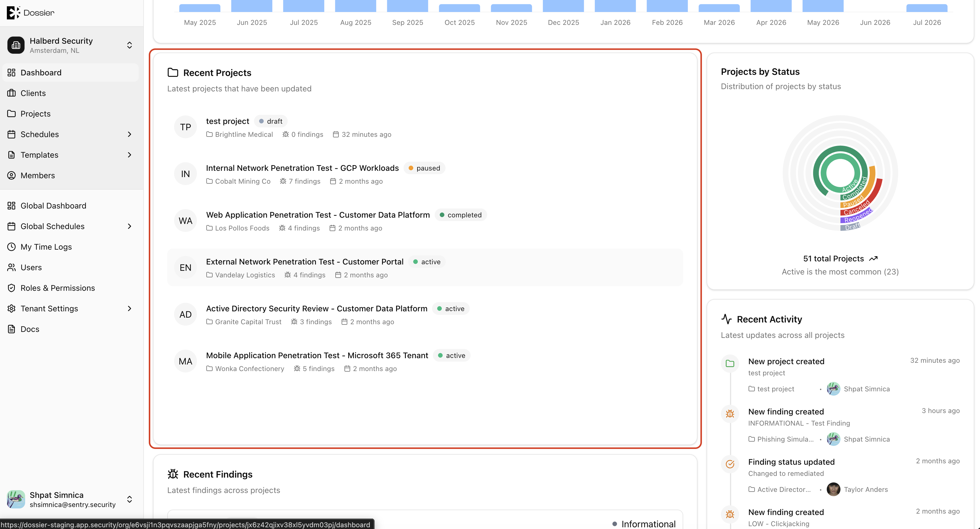Click the New project created folder icon
Screen dimensions: 980x529
[x=730, y=363]
